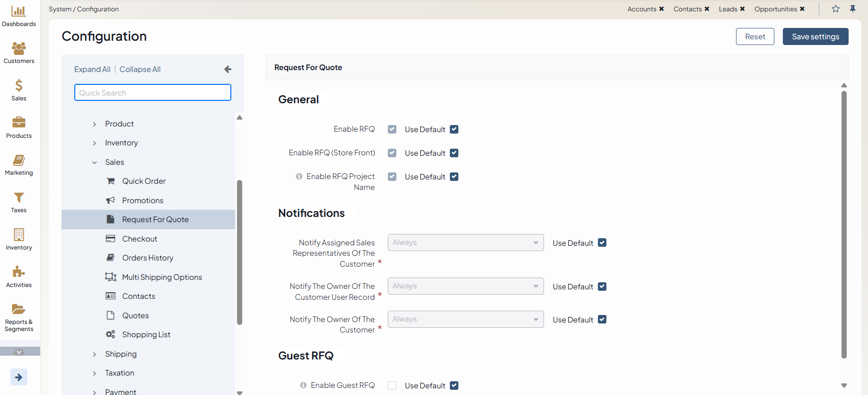868x395 pixels.
Task: Open the Dashboards sidebar icon
Action: point(18,11)
